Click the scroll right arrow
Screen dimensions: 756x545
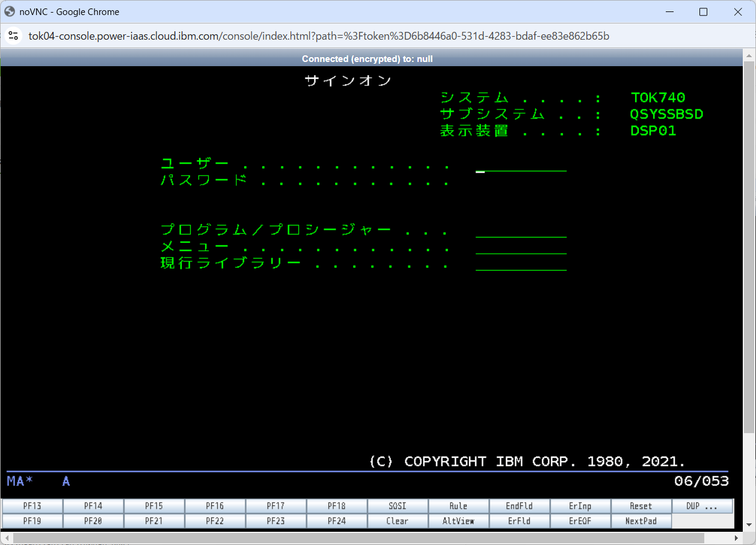(x=737, y=537)
